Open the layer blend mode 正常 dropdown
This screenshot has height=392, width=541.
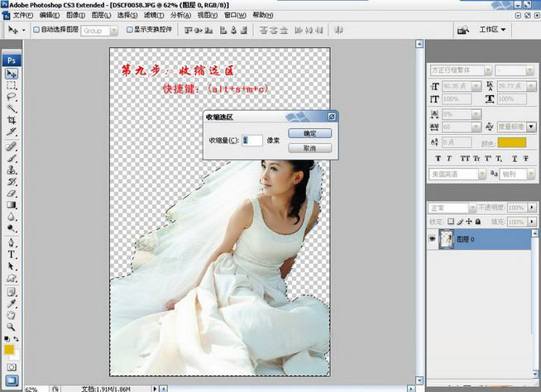coord(452,208)
